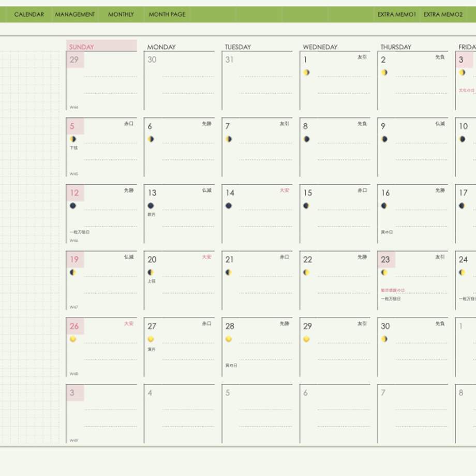Click the pink date number 12

[x=75, y=193]
